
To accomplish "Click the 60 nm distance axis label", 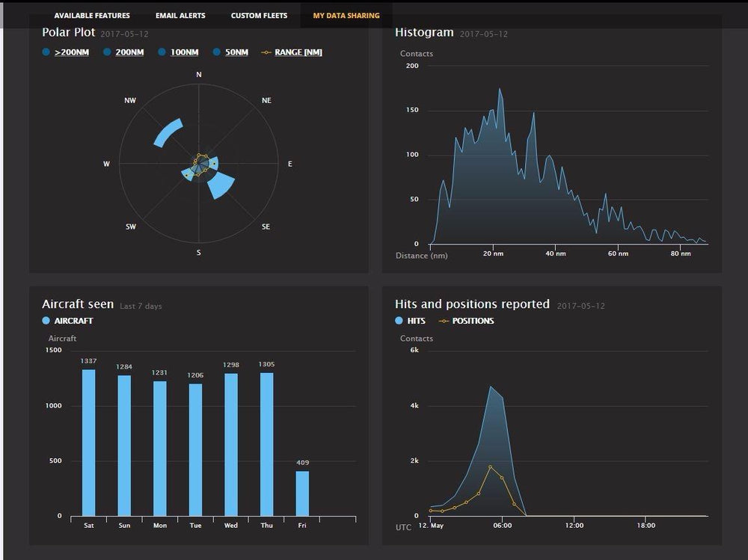I will [619, 253].
